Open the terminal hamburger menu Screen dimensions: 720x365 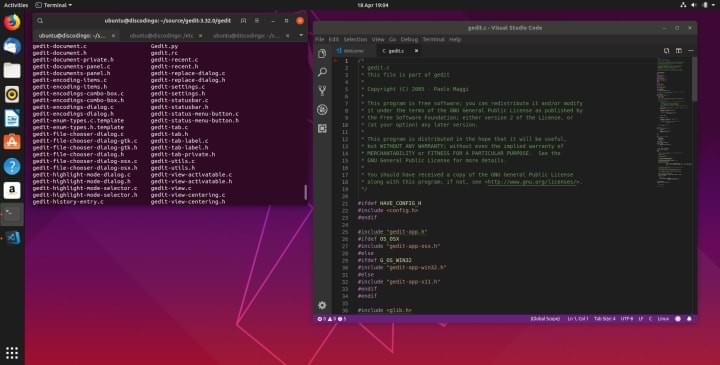click(257, 21)
